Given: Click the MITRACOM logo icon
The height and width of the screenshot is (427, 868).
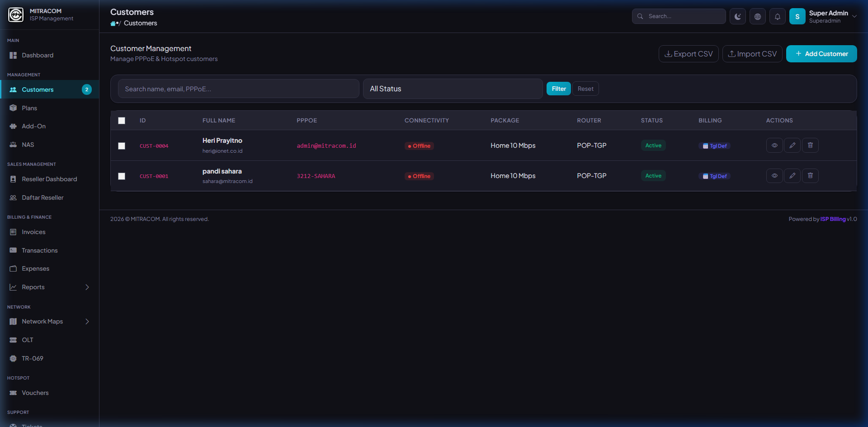Looking at the screenshot, I should (x=16, y=15).
